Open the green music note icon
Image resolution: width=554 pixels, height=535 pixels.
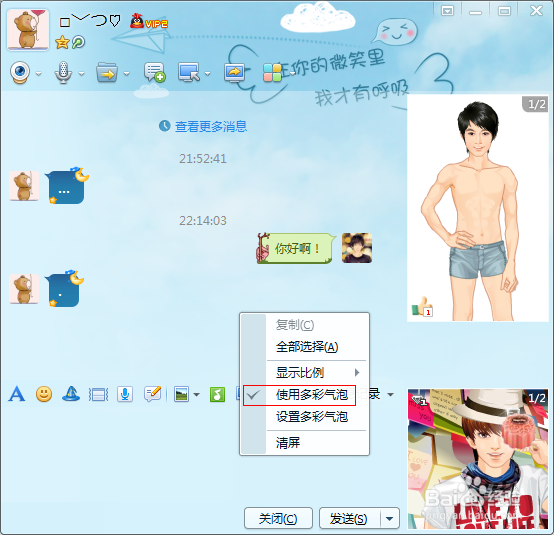pos(217,394)
